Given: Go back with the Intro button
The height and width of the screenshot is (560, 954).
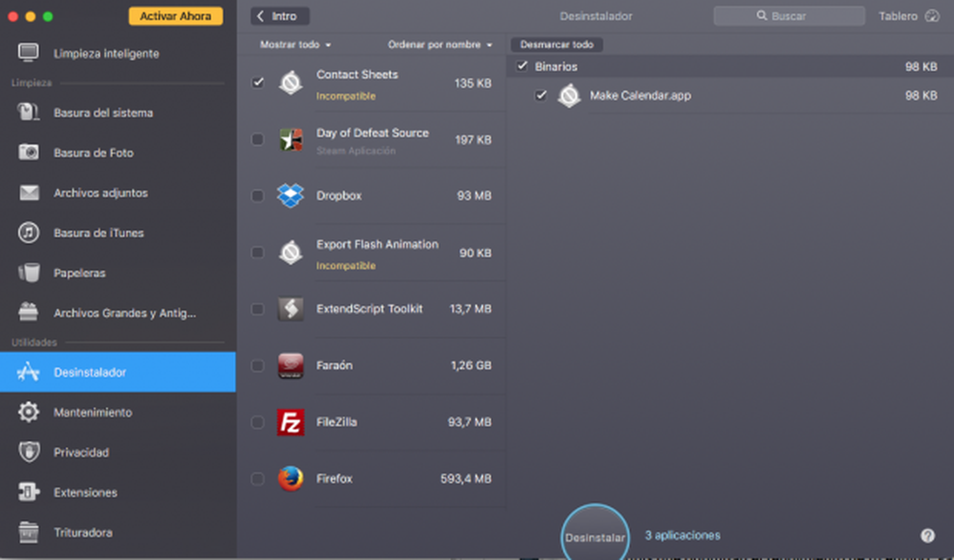Looking at the screenshot, I should tap(280, 16).
